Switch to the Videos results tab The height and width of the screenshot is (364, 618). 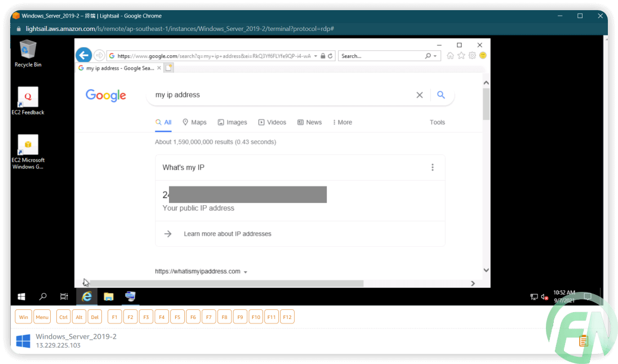(x=272, y=122)
